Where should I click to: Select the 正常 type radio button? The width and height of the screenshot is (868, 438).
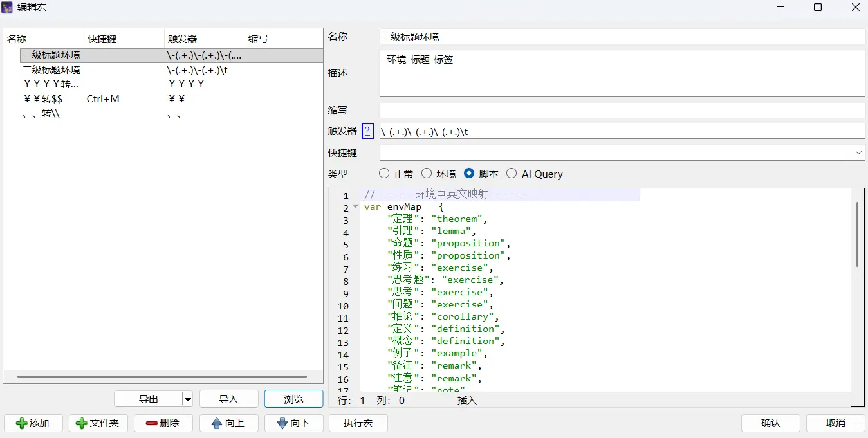(384, 174)
